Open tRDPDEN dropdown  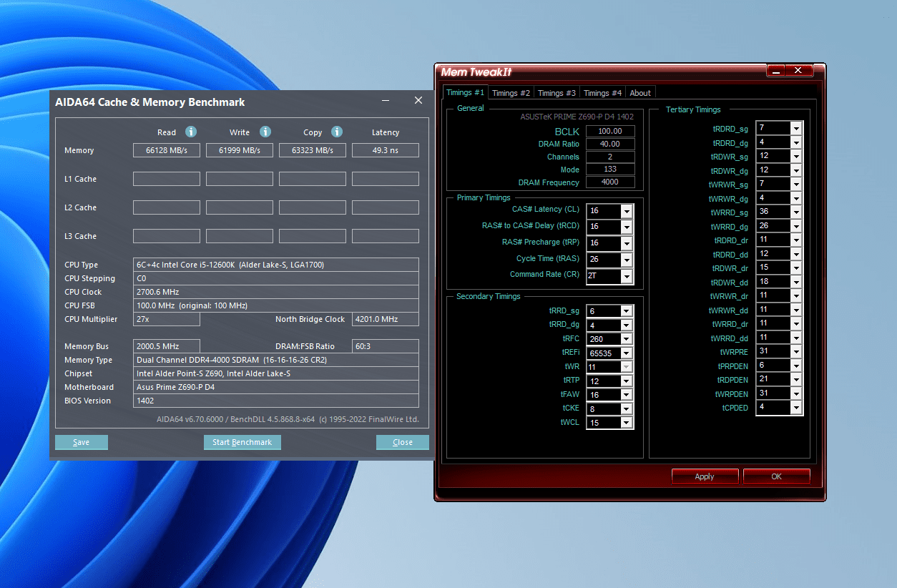[796, 379]
